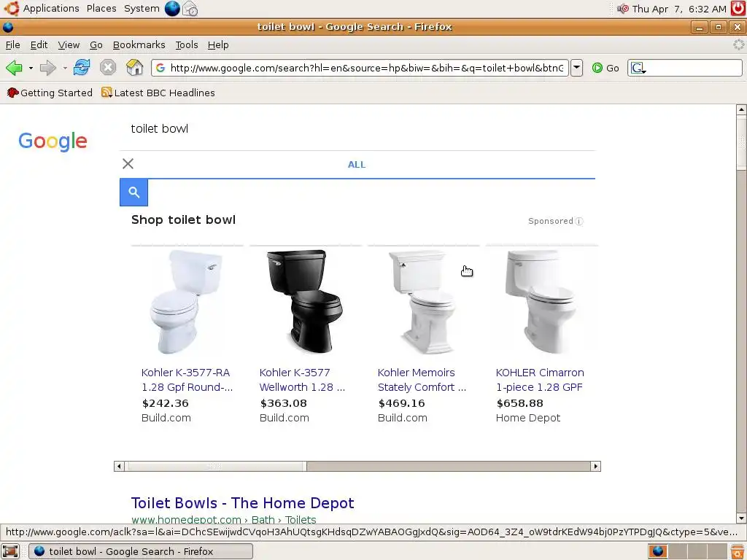Click the Stop loading icon
This screenshot has width=747, height=560.
click(108, 68)
